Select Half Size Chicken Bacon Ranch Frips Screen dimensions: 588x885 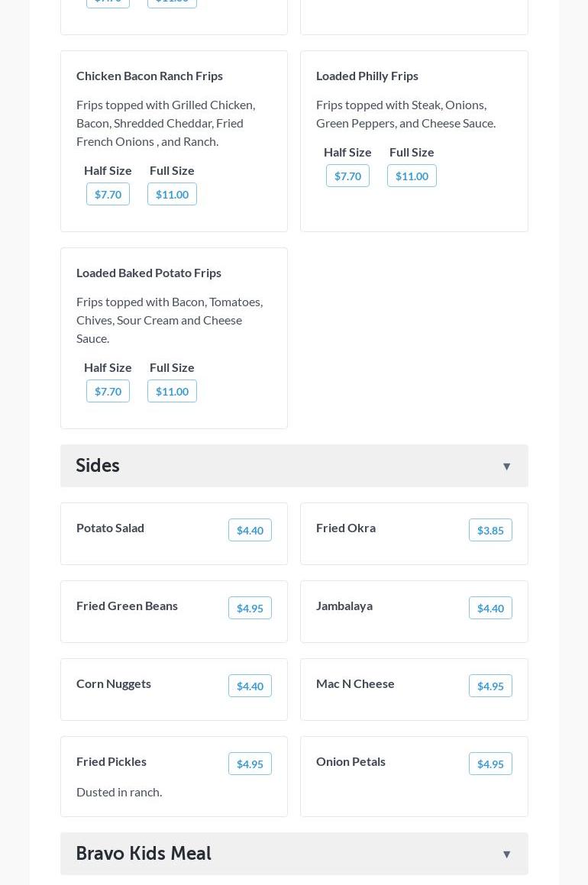point(108,195)
